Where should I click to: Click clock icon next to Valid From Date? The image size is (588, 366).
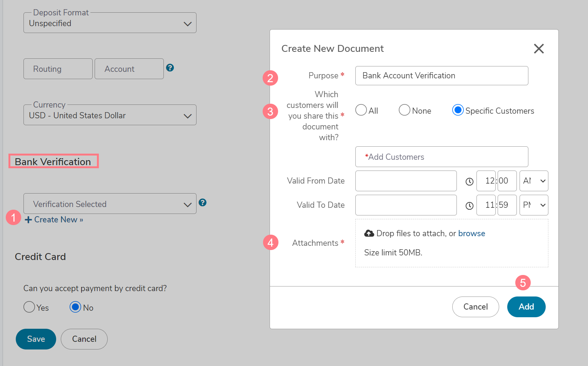469,182
